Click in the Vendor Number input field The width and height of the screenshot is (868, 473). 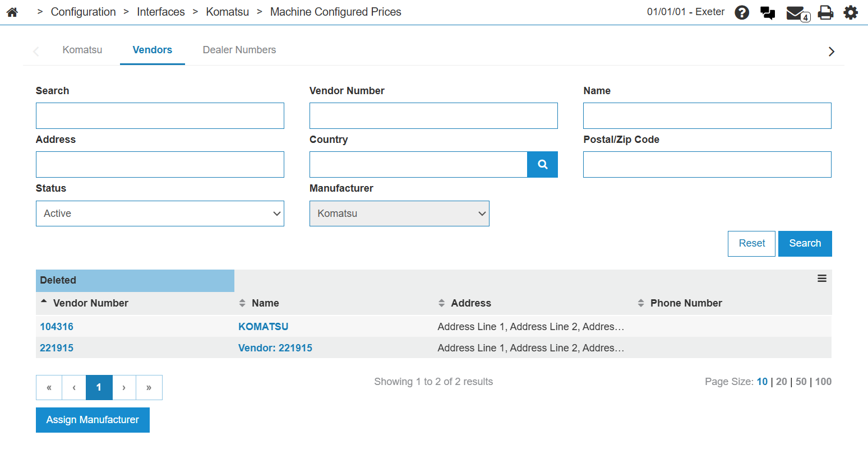pos(433,116)
